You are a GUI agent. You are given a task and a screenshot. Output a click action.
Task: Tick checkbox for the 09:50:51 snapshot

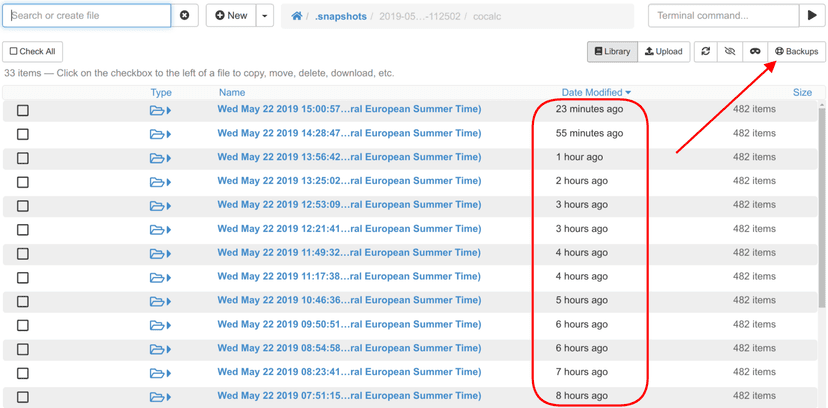tap(23, 325)
